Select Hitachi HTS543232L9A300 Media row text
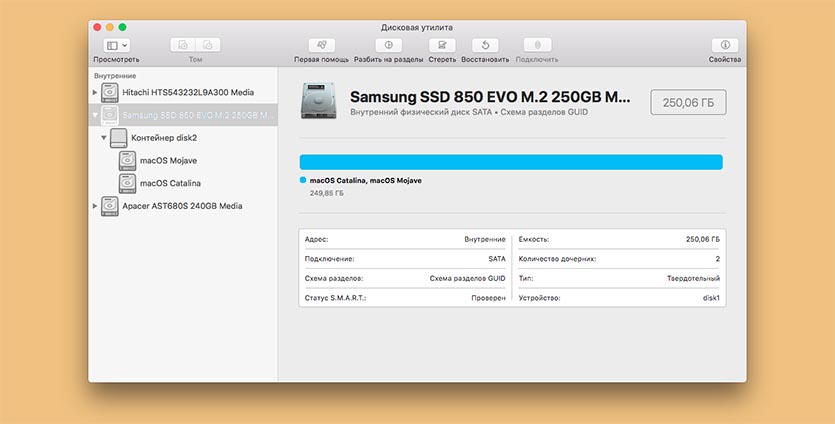 (x=188, y=92)
